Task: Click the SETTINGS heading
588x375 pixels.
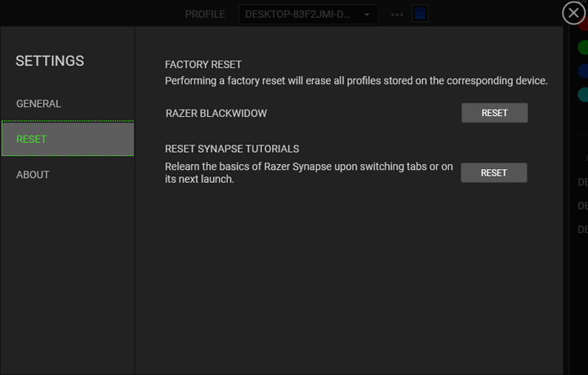Action: [x=50, y=61]
